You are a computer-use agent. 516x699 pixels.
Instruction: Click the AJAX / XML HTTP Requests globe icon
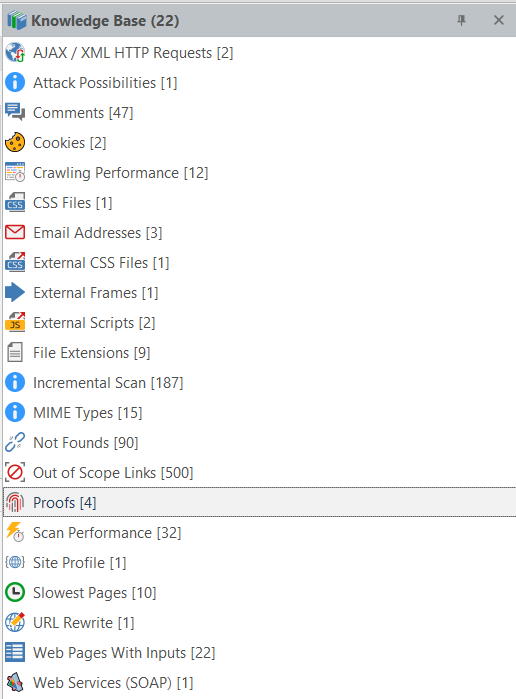pyautogui.click(x=15, y=53)
